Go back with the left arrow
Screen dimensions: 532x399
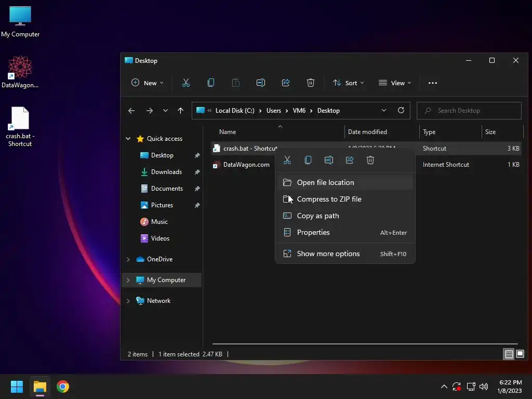click(131, 111)
